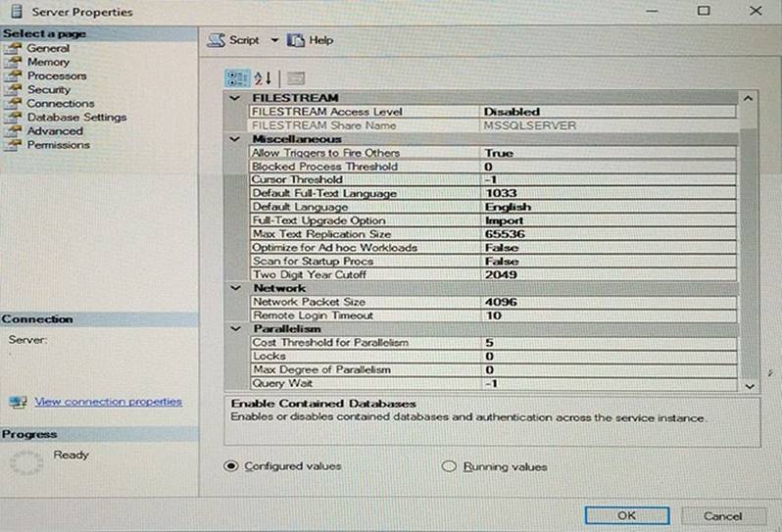Collapse the Parallelism category
The image size is (782, 532).
pos(235,329)
